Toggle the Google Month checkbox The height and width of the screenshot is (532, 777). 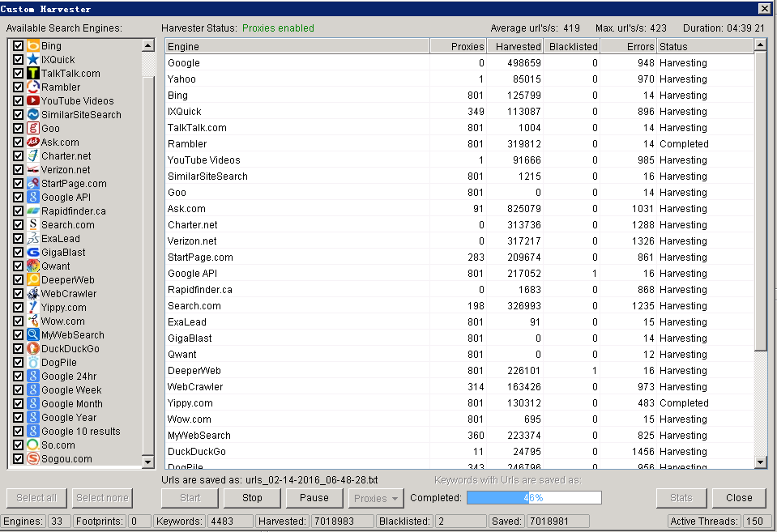pyautogui.click(x=19, y=404)
